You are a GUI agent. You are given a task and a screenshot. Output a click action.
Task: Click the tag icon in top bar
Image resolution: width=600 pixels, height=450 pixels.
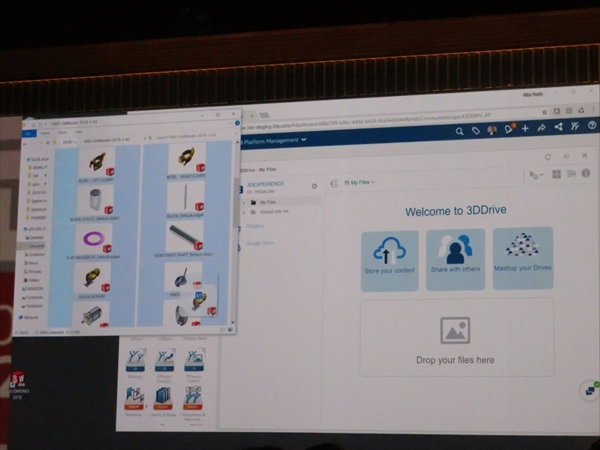coord(476,131)
